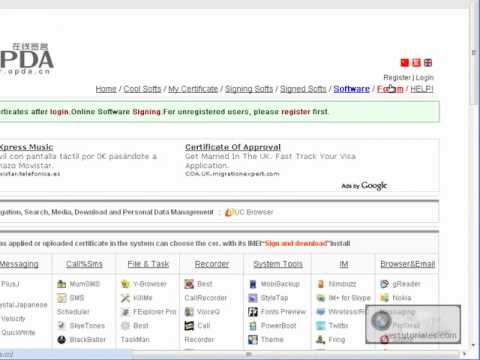The height and width of the screenshot is (360, 480).
Task: Open the Certificate Of Approval ad
Action: [x=233, y=147]
